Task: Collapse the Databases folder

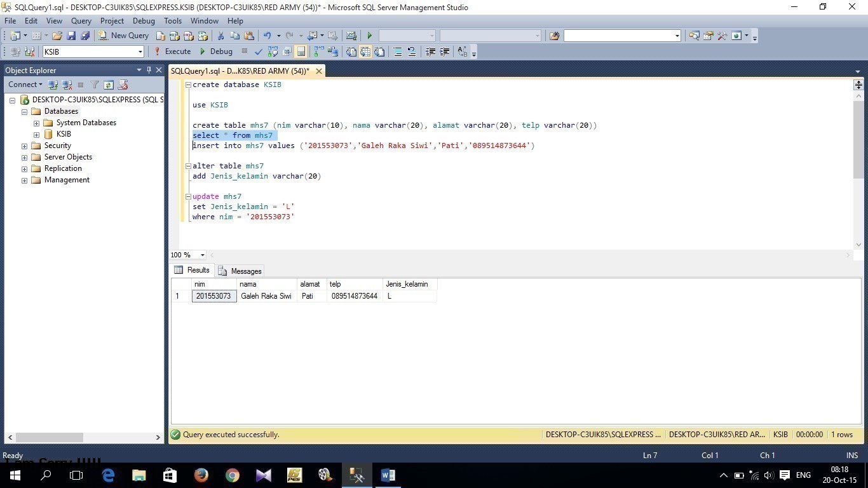Action: 24,112
